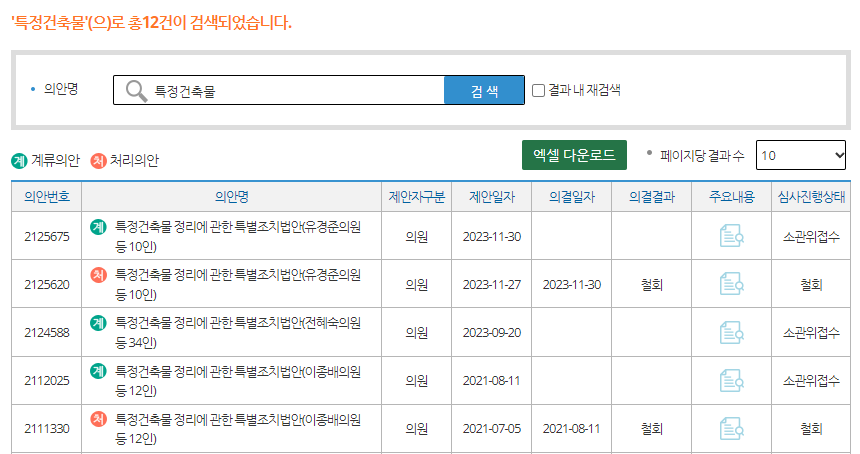This screenshot has height=454, width=860.
Task: Click the 계류의안 legend icon
Action: [x=19, y=161]
